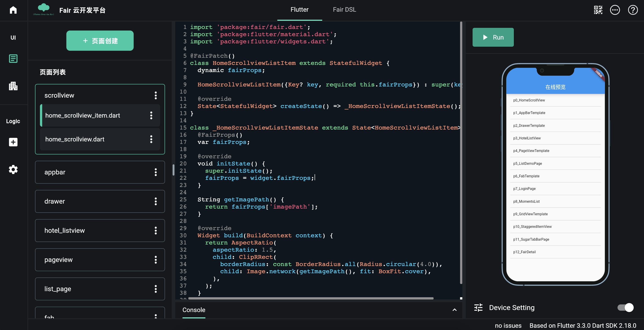Open the building grid component icon
644x330 pixels.
coord(13,86)
